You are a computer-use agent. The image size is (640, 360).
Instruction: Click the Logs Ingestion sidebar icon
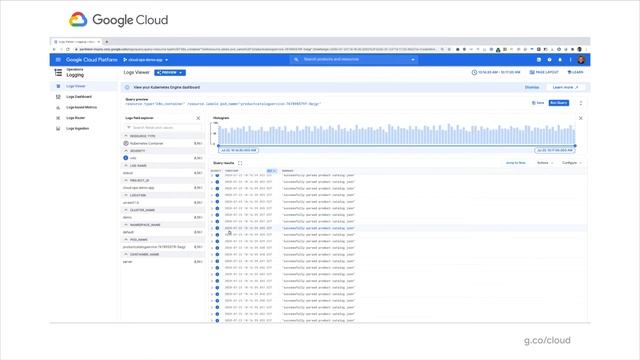[58, 129]
